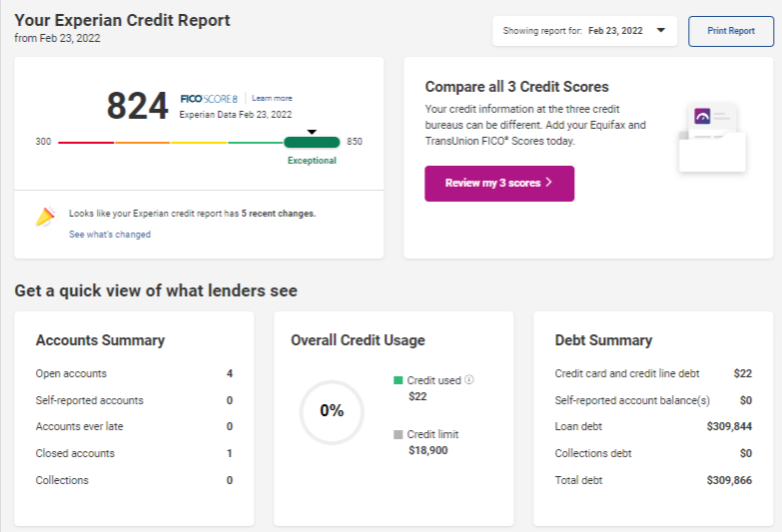Image resolution: width=782 pixels, height=532 pixels.
Task: Click the 824 credit score number
Action: point(137,106)
